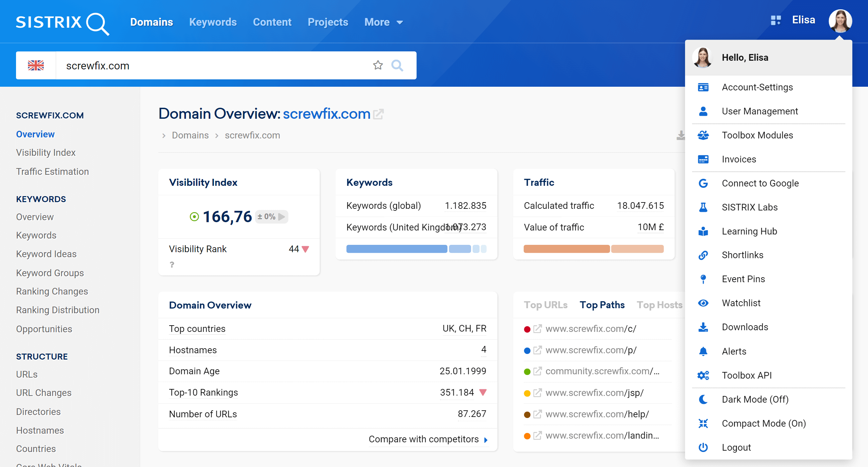Open the Keywords navigation tab
Viewport: 868px width, 467px height.
click(213, 22)
